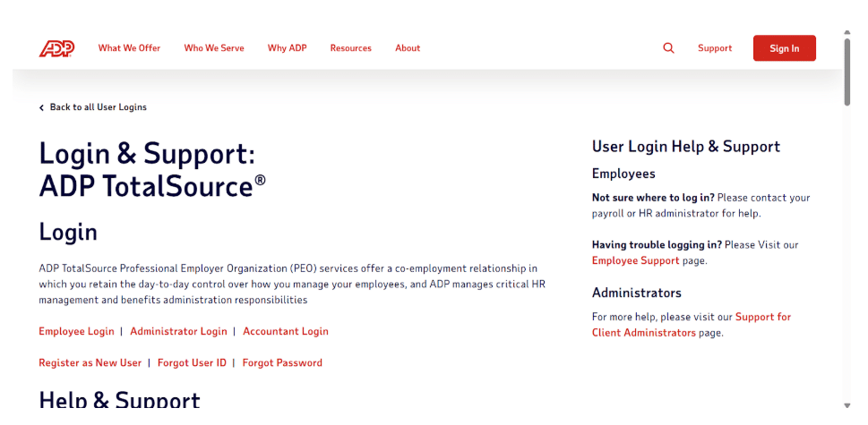Click the ADP logo

click(x=56, y=48)
